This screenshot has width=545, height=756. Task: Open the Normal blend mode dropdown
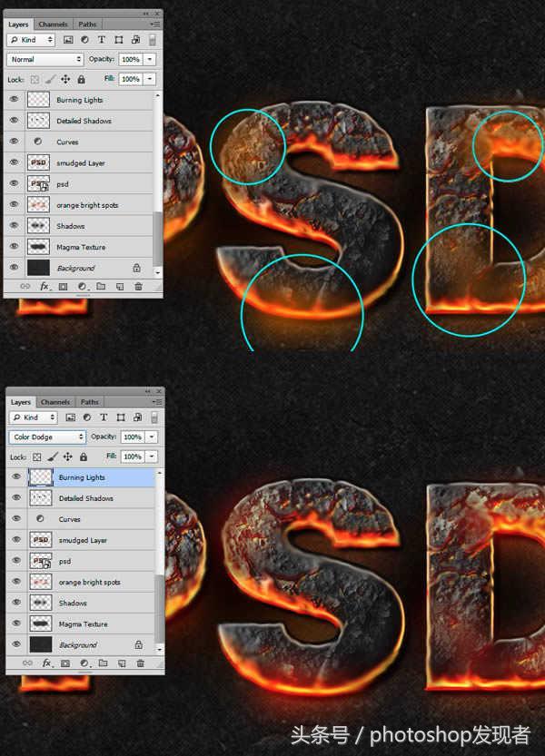click(45, 59)
